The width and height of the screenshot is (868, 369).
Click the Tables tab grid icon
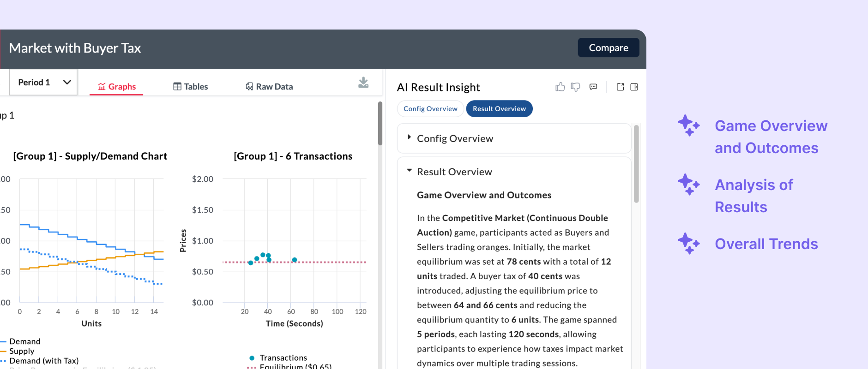177,86
